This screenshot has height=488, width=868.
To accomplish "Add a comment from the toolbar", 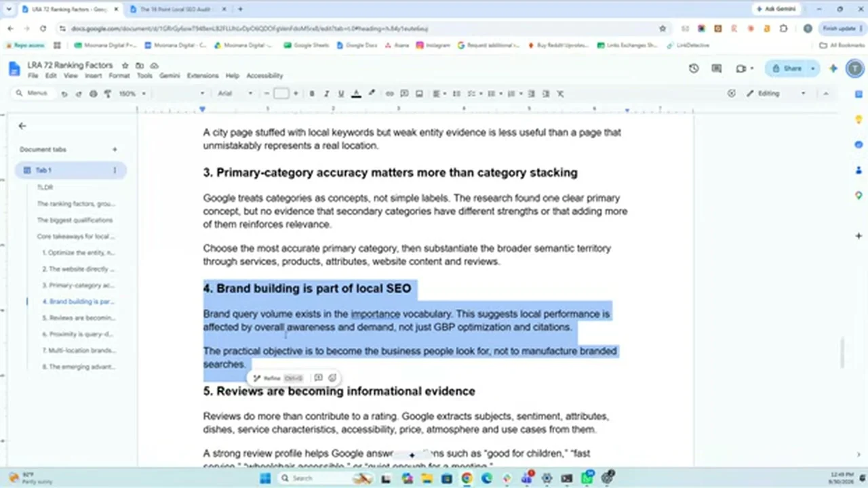I will (404, 94).
